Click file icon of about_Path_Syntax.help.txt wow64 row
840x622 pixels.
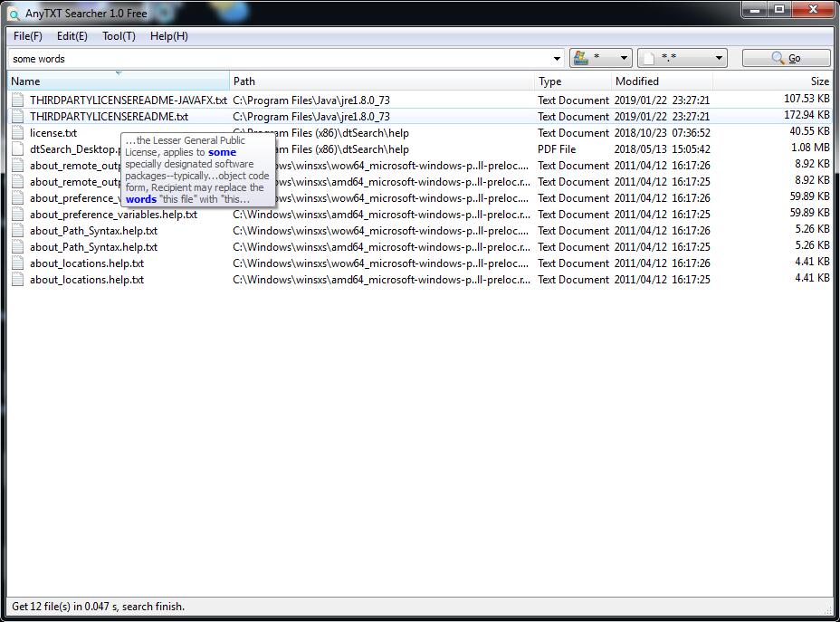click(x=18, y=231)
